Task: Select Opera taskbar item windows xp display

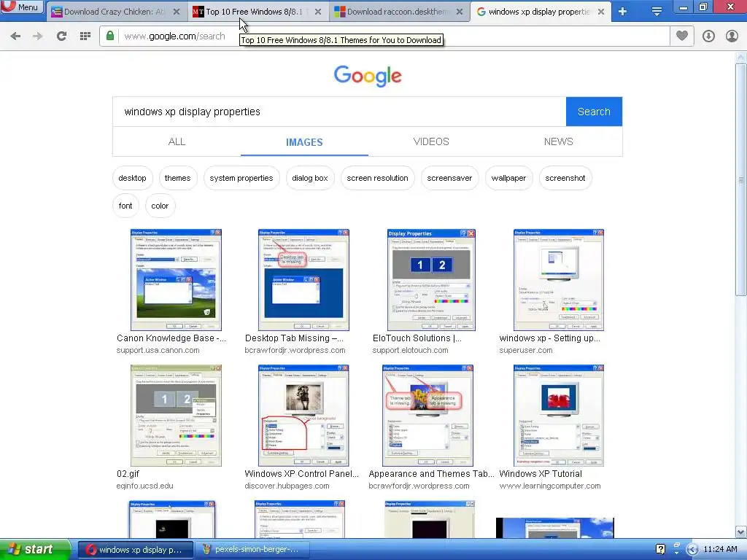Action: tap(135, 550)
